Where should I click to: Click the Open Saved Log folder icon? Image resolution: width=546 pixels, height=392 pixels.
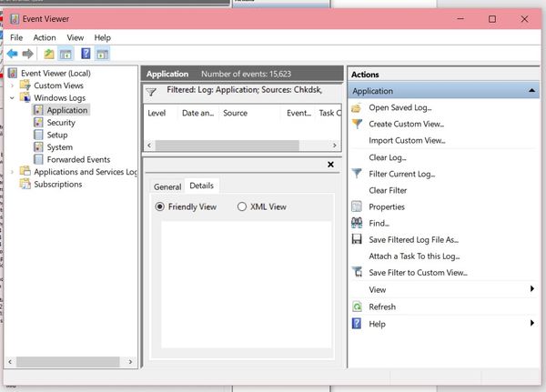[x=357, y=108]
